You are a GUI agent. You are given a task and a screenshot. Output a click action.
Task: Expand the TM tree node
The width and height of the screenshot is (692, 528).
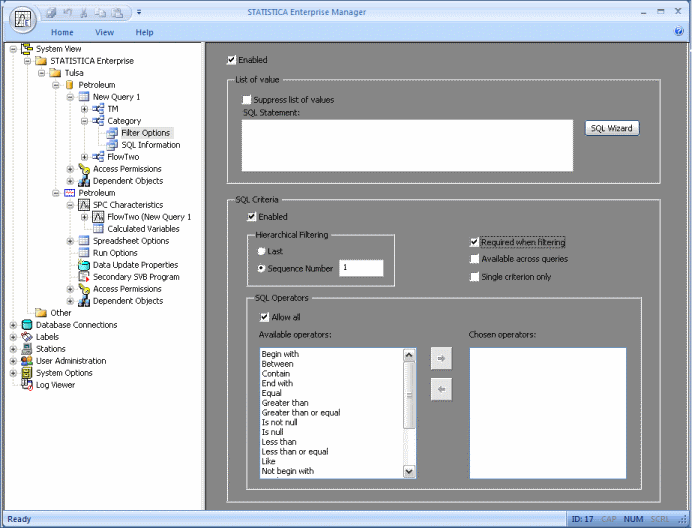(x=85, y=109)
